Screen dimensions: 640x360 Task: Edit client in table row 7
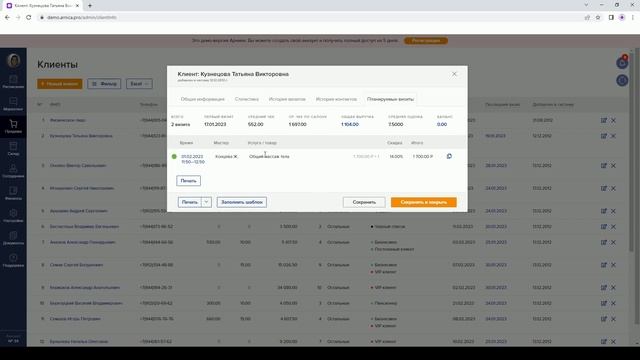click(604, 242)
